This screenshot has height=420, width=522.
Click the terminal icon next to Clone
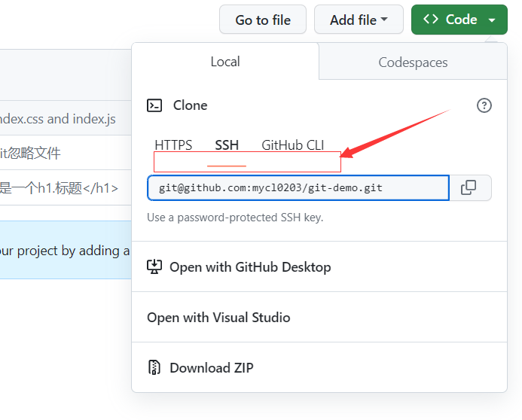[x=154, y=105]
